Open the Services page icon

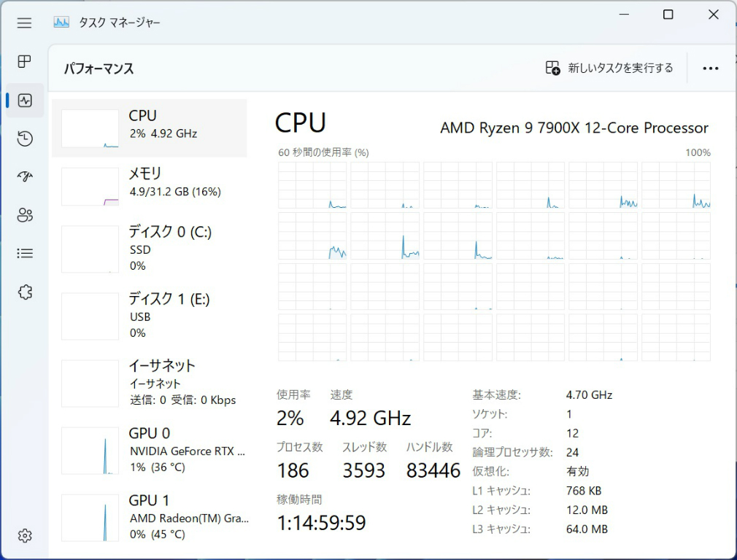point(25,292)
